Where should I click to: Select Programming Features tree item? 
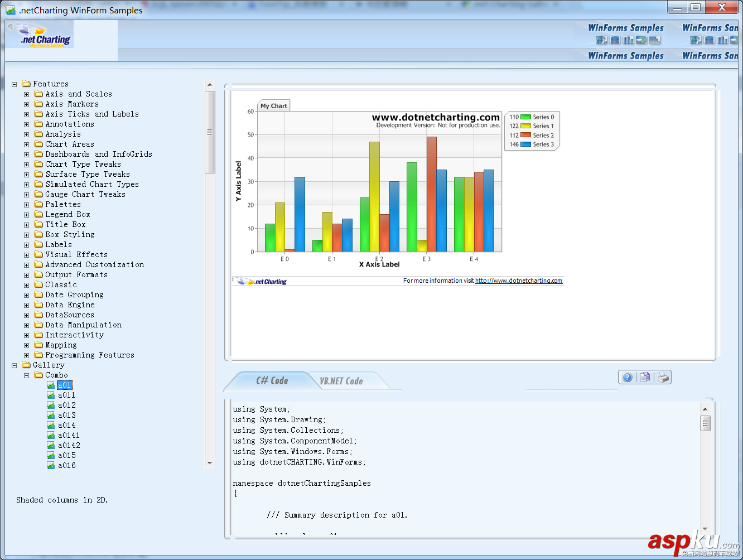[x=90, y=355]
